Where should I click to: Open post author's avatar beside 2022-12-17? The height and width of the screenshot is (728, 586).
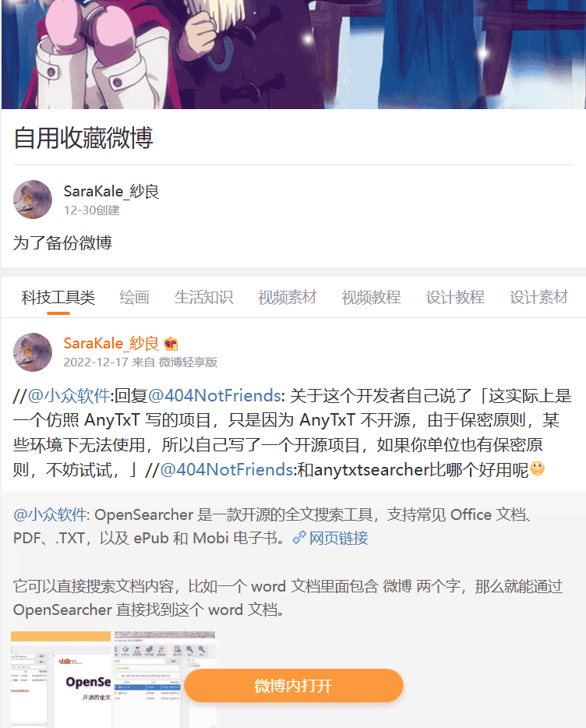click(x=33, y=352)
